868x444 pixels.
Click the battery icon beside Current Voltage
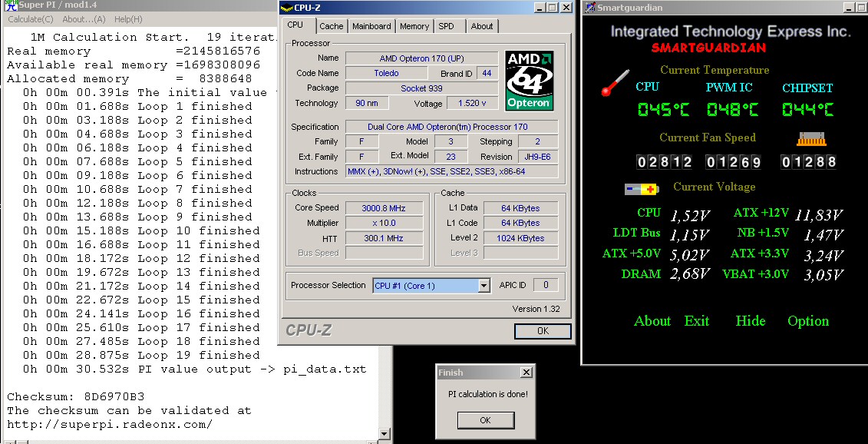pos(642,189)
